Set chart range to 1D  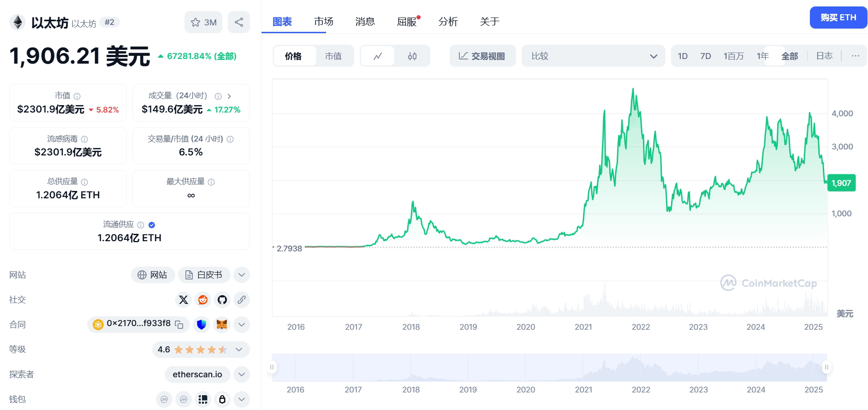[683, 56]
